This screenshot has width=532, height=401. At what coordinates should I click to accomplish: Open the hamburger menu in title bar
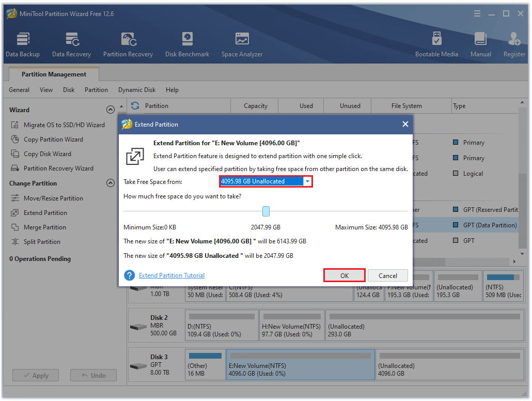point(477,13)
